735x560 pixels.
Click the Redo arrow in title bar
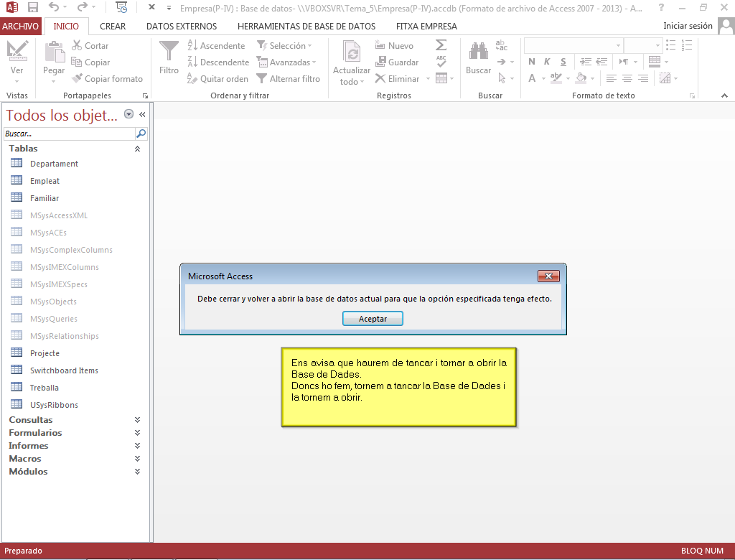(83, 7)
